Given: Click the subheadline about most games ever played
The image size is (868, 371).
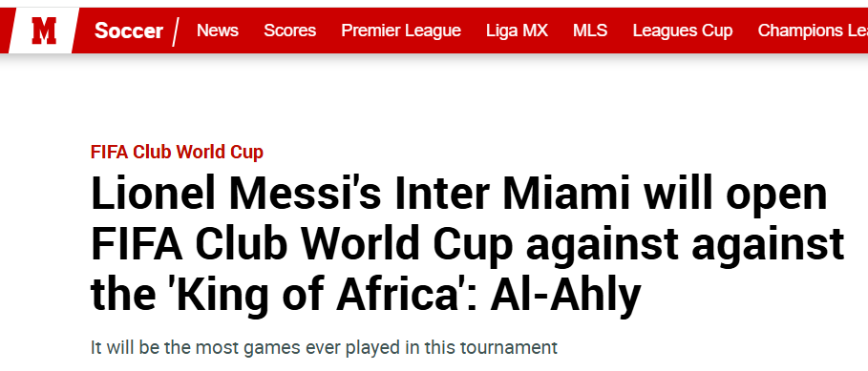Looking at the screenshot, I should click(324, 348).
